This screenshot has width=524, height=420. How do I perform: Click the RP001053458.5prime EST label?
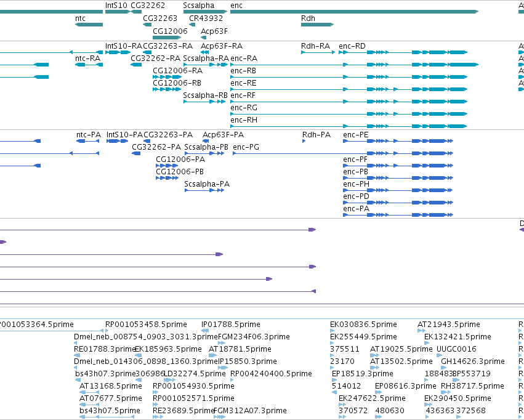tap(146, 325)
